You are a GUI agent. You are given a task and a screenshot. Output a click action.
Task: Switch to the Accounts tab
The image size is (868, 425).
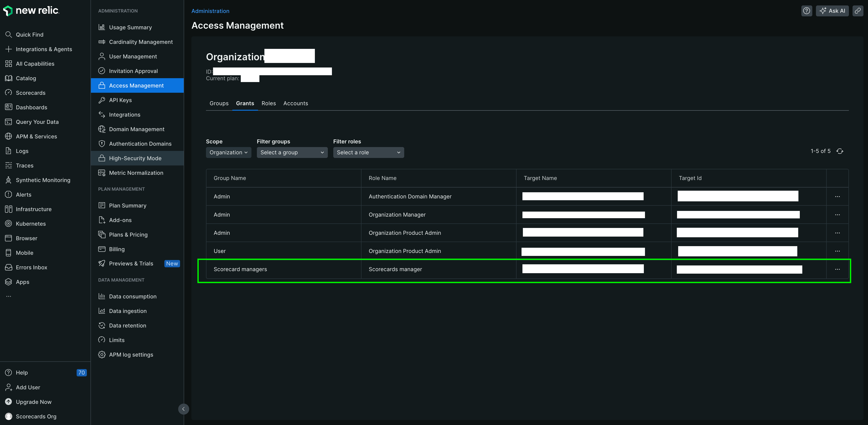click(296, 103)
